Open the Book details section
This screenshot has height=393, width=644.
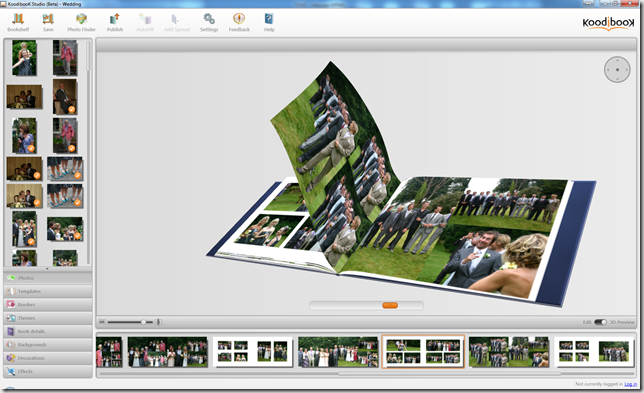coord(48,331)
